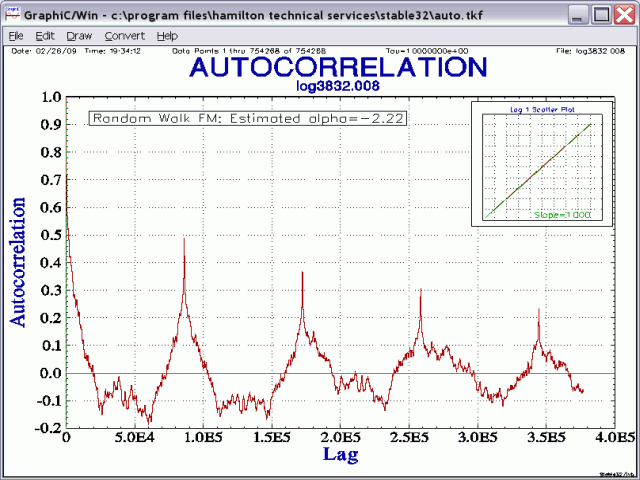Click the 1.0E5 x-axis tick label
Image resolution: width=640 pixels, height=480 pixels.
(x=203, y=437)
